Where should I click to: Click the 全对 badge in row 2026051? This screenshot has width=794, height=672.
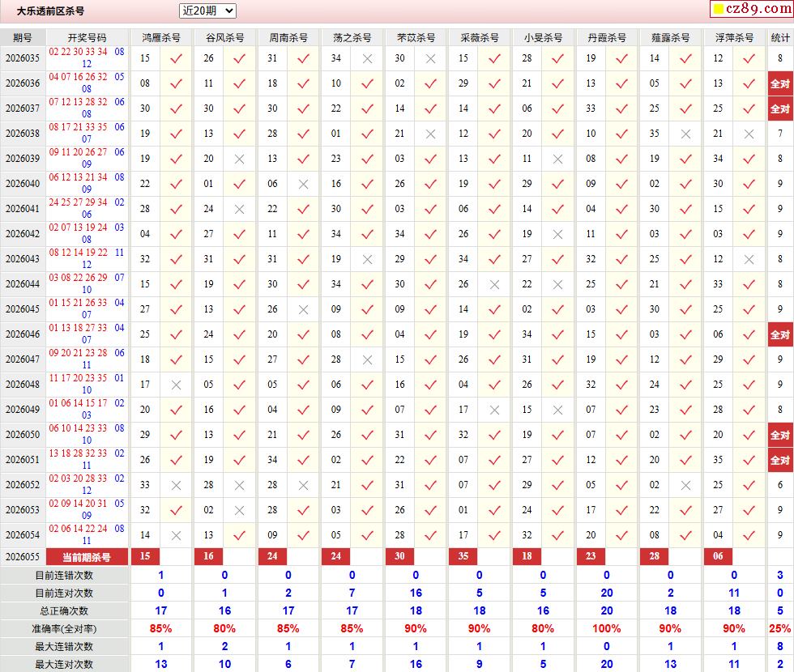pyautogui.click(x=779, y=460)
